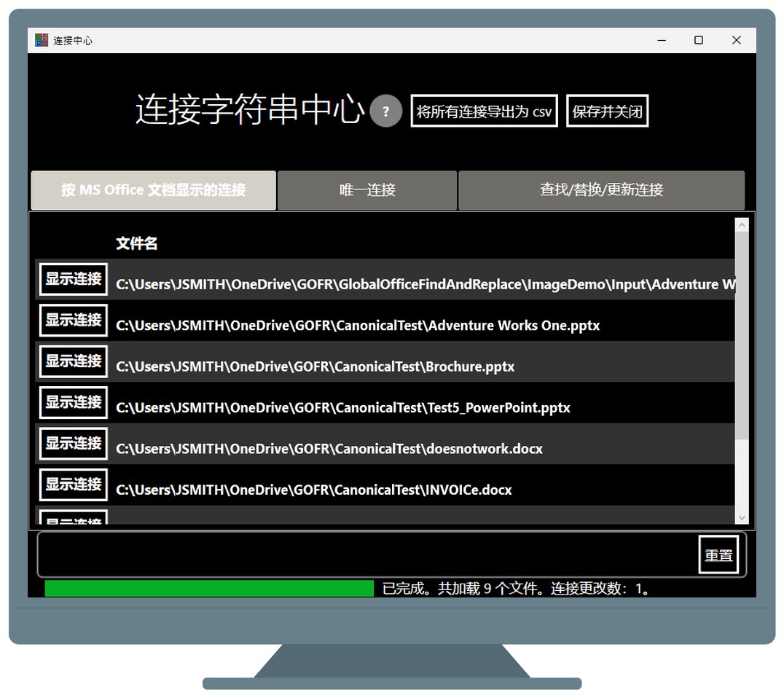Click the vertical scrollbar thumb of file list

[x=742, y=335]
